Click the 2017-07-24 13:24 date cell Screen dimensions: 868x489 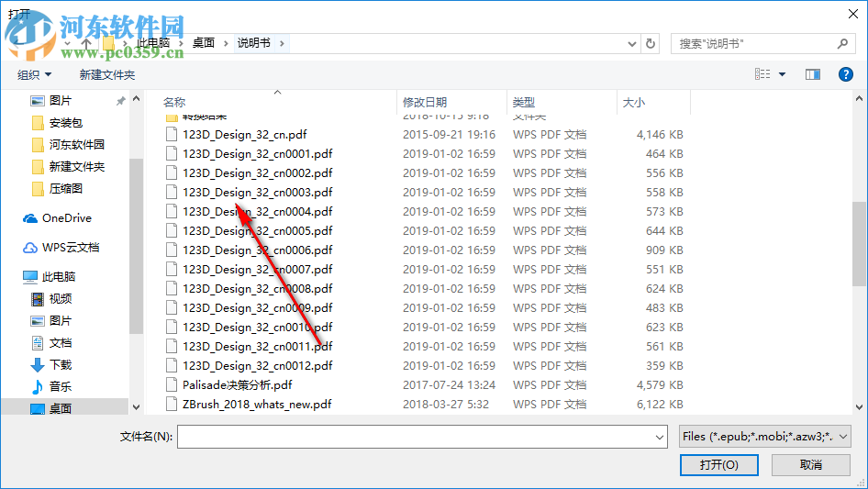click(449, 385)
